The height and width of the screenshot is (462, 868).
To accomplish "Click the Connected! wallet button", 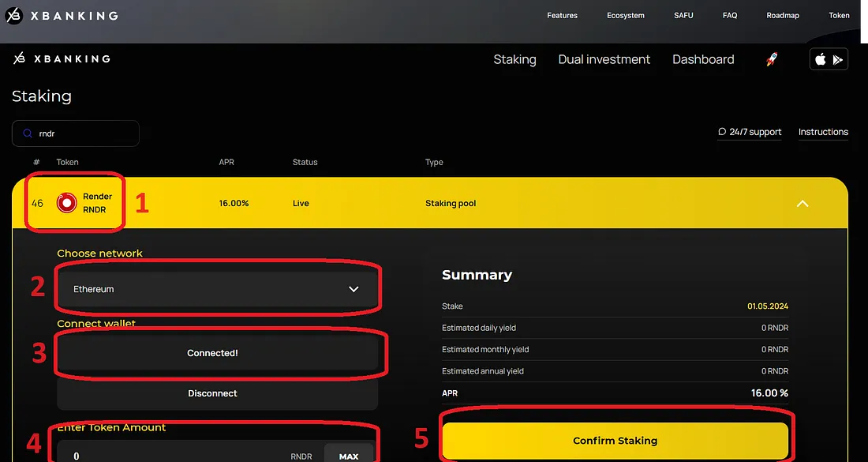I will coord(218,353).
